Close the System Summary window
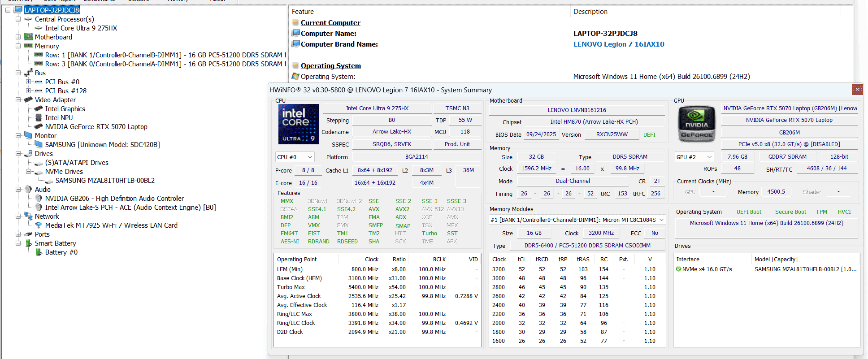The width and height of the screenshot is (868, 359). coord(857,90)
